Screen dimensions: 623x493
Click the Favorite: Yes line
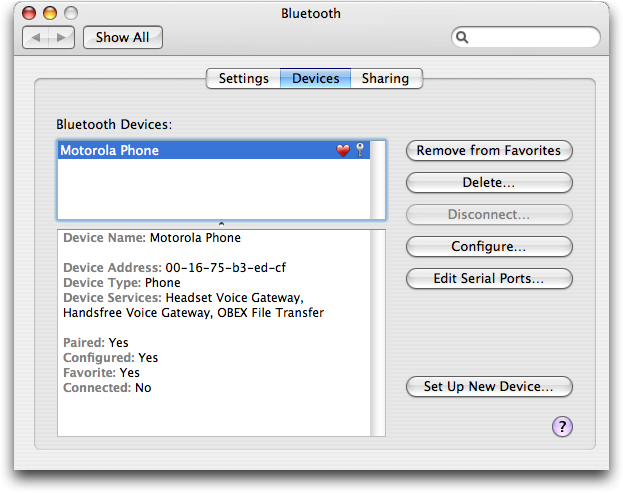click(101, 373)
